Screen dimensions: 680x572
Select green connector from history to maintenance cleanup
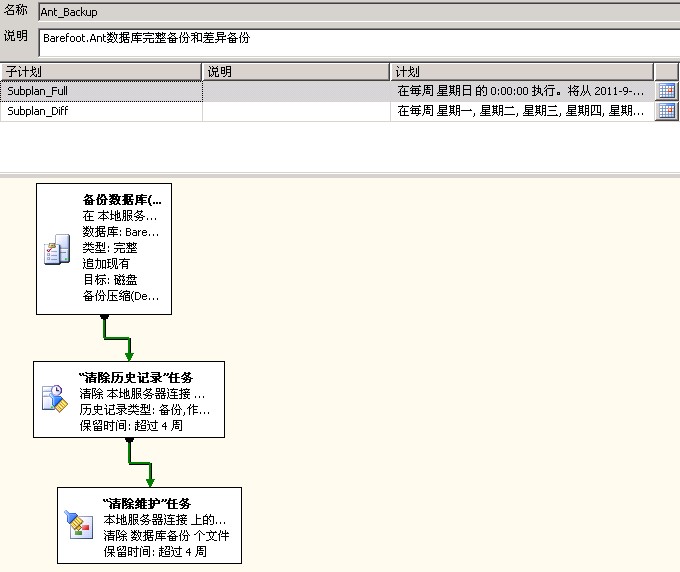tap(140, 462)
